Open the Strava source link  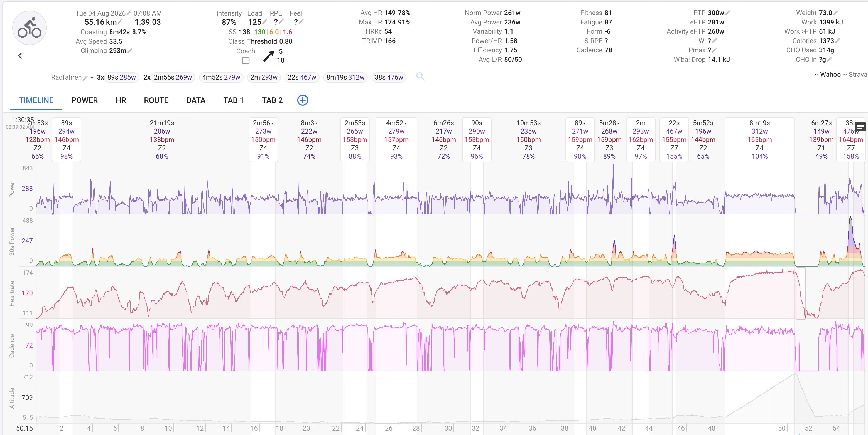click(858, 75)
